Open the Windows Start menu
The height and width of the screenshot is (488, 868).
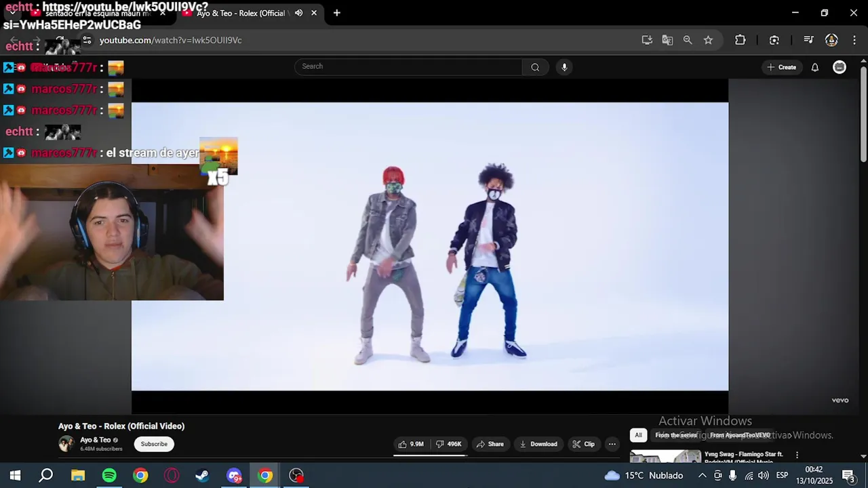click(15, 475)
